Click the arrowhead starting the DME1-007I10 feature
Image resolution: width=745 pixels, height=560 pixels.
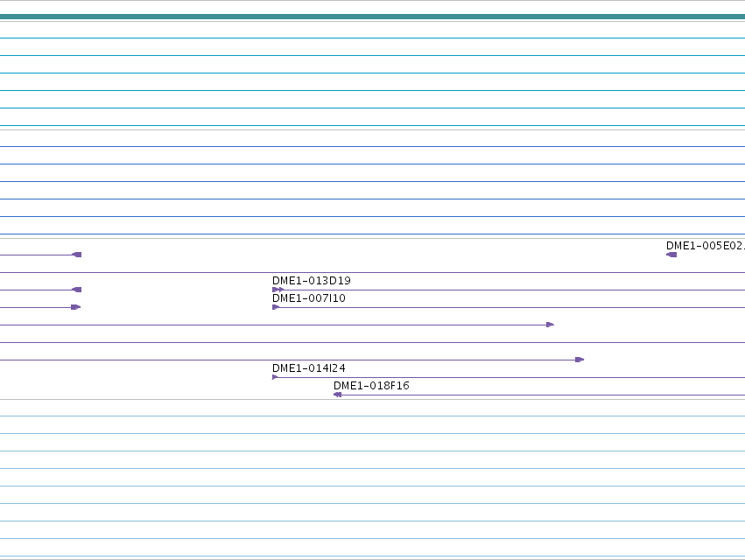[x=276, y=307]
